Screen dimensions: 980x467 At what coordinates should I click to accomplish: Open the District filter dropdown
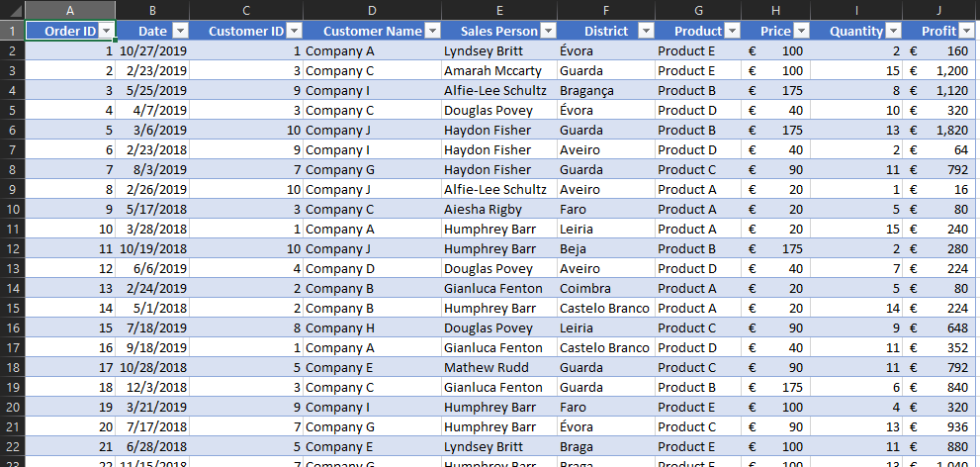(647, 32)
